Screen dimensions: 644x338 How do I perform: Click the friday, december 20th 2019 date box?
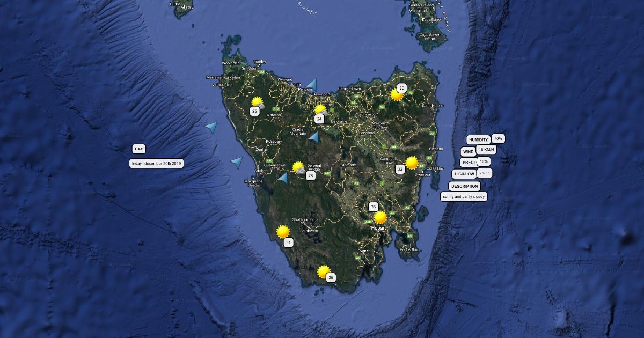coord(157,163)
